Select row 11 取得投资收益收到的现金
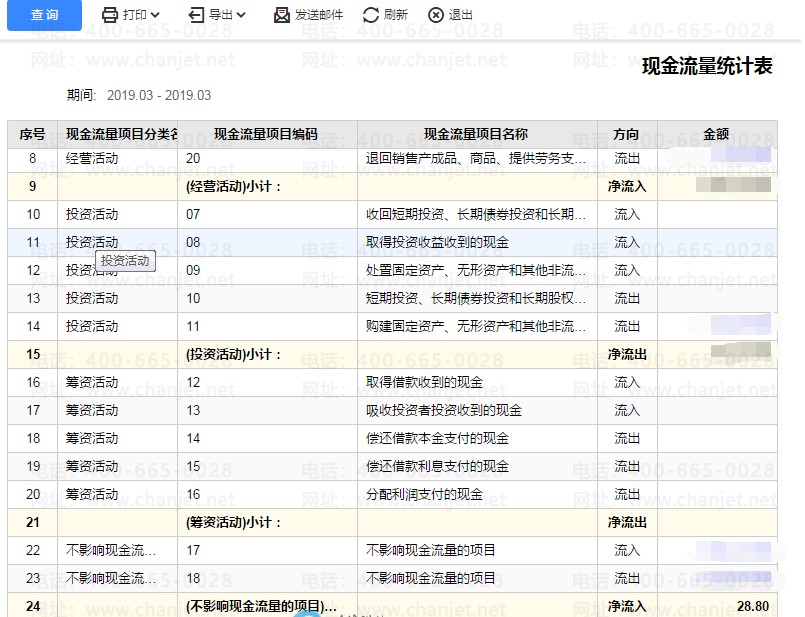The height and width of the screenshot is (617, 805). pos(437,243)
